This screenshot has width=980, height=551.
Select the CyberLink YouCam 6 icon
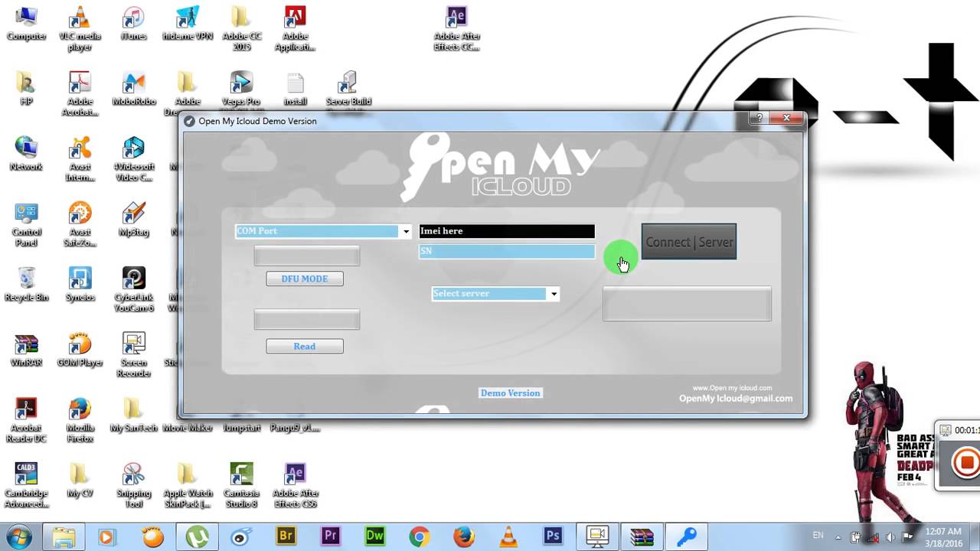[x=134, y=289]
